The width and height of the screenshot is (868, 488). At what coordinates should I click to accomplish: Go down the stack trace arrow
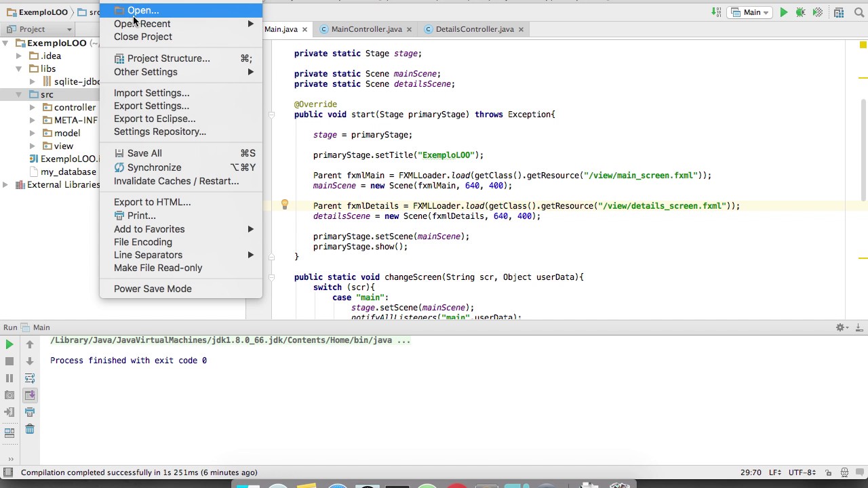click(x=30, y=361)
